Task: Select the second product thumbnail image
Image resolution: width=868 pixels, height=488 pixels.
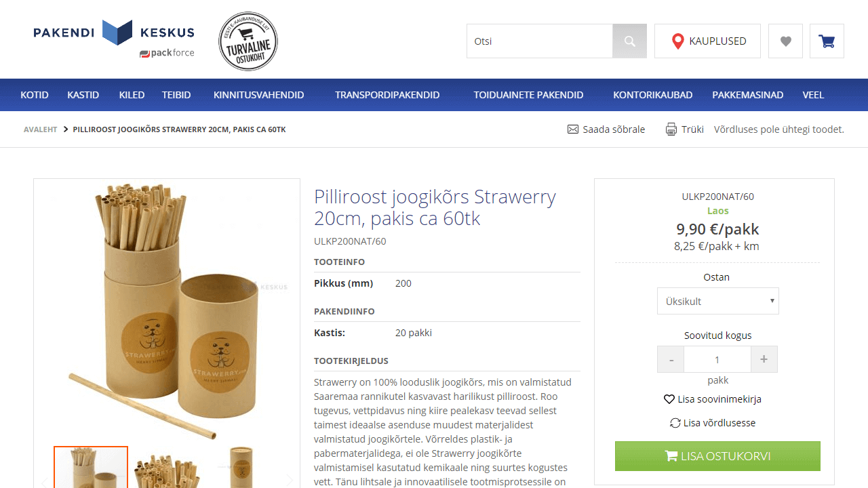Action: click(165, 468)
